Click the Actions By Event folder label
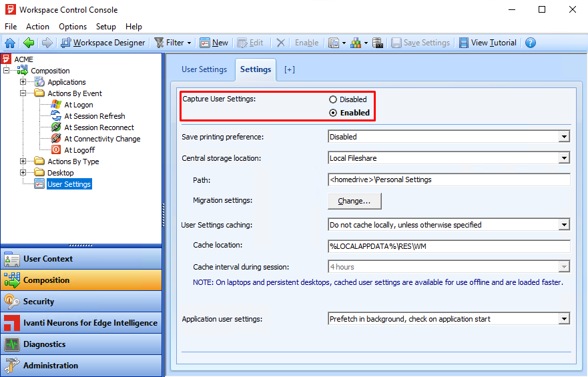Screen dimensions: 588x377 75,93
